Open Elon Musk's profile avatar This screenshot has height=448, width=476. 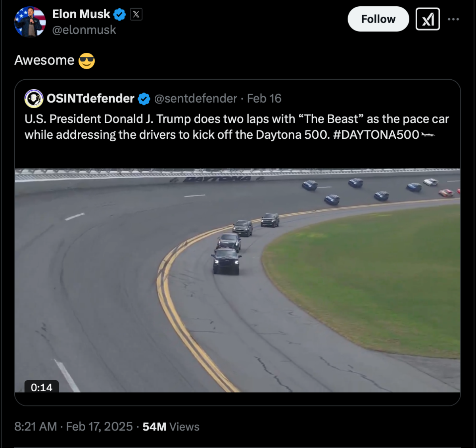tap(30, 22)
